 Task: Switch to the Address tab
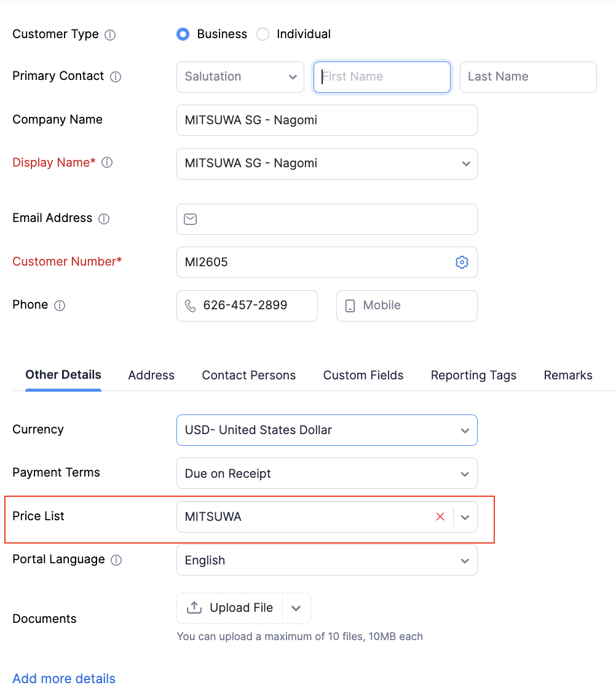[151, 375]
